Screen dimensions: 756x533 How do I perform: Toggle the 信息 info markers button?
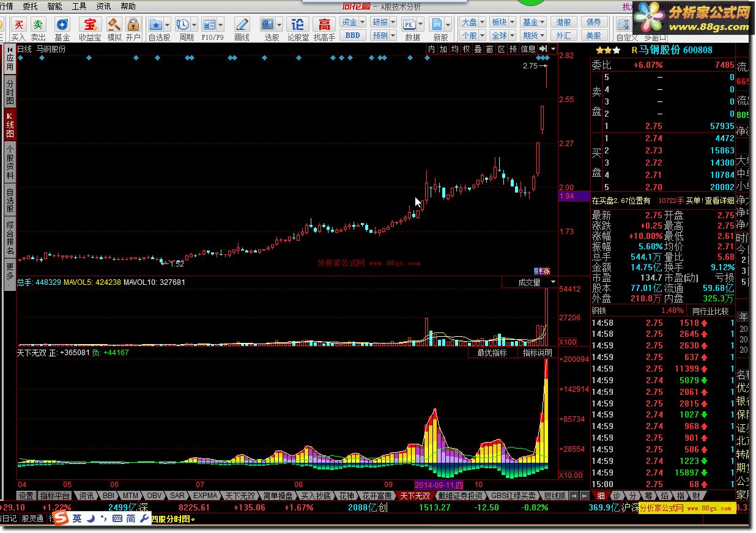(528, 49)
